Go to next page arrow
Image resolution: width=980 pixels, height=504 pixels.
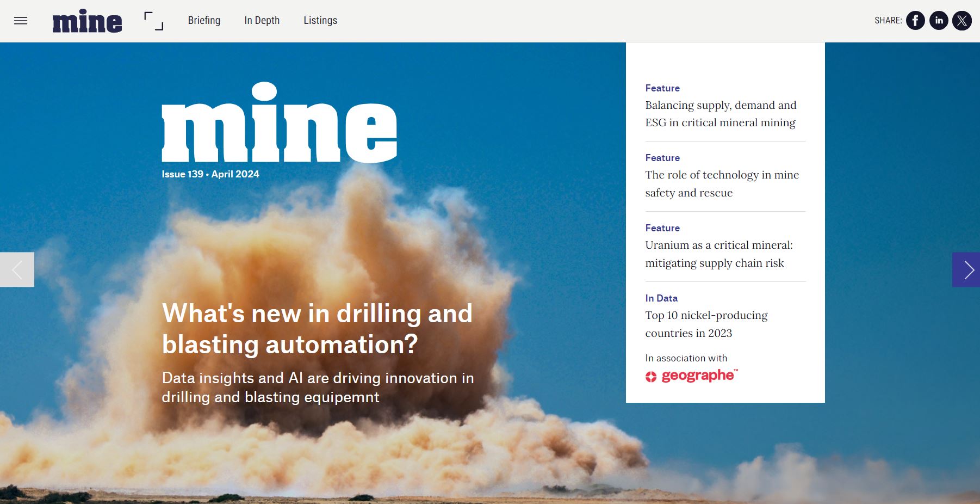[x=966, y=269]
